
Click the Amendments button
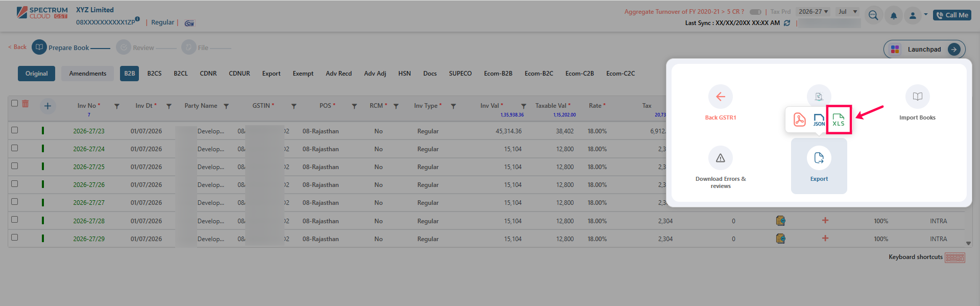coord(88,74)
